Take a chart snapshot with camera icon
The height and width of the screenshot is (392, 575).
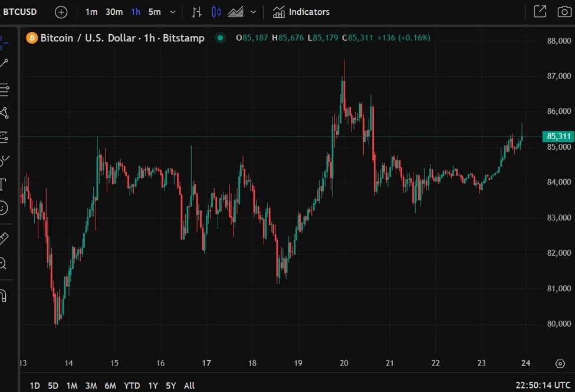(x=563, y=12)
